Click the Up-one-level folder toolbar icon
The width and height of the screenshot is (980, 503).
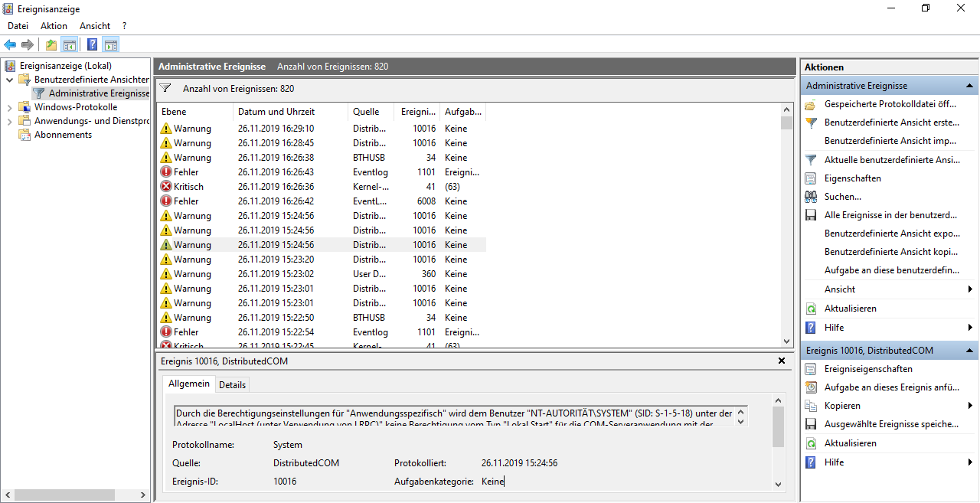tap(51, 44)
